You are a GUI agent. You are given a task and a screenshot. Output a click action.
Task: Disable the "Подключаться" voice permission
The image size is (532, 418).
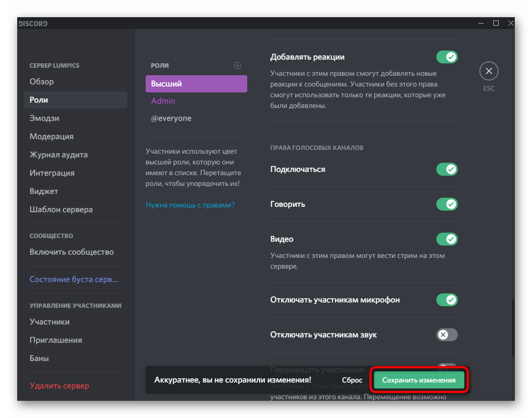point(447,169)
